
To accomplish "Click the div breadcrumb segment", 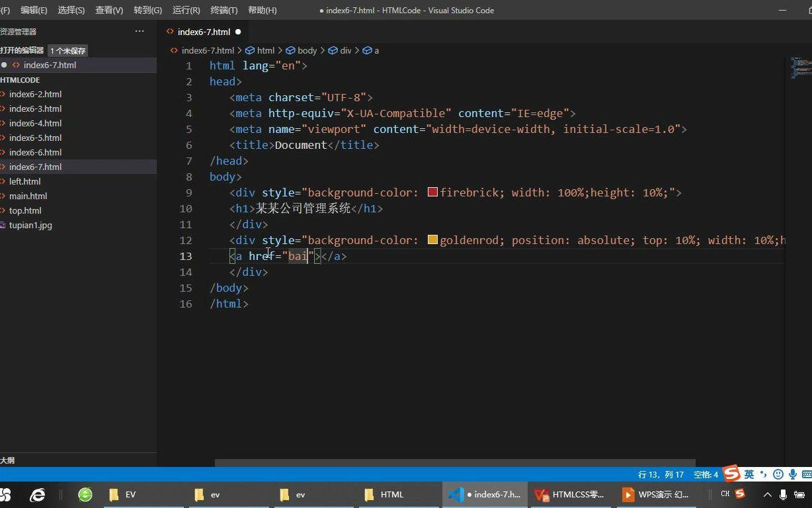I will [x=346, y=50].
